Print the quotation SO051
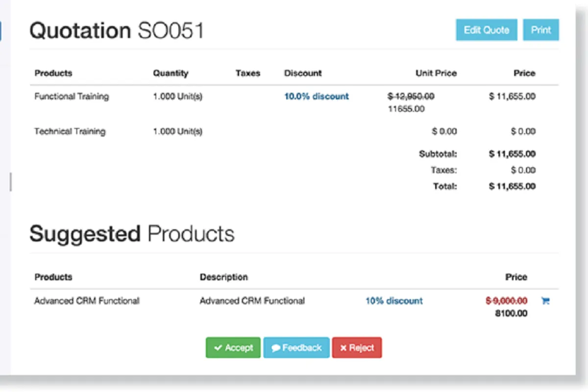588x392 pixels. click(541, 30)
